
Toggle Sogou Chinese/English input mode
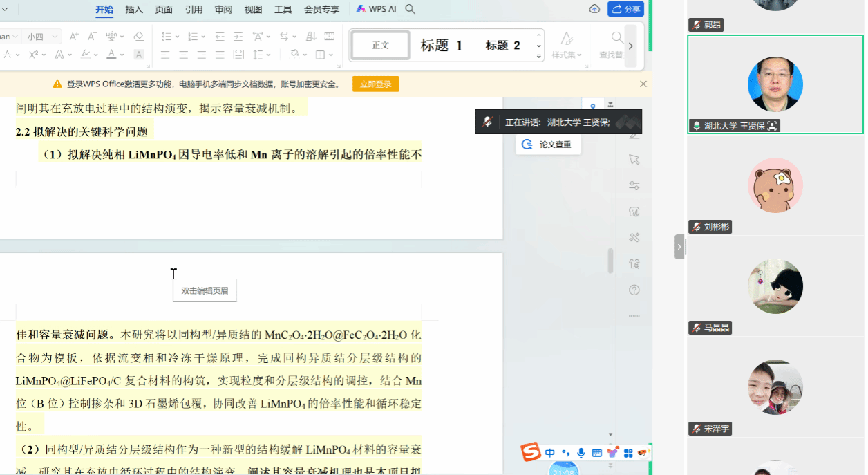point(550,453)
